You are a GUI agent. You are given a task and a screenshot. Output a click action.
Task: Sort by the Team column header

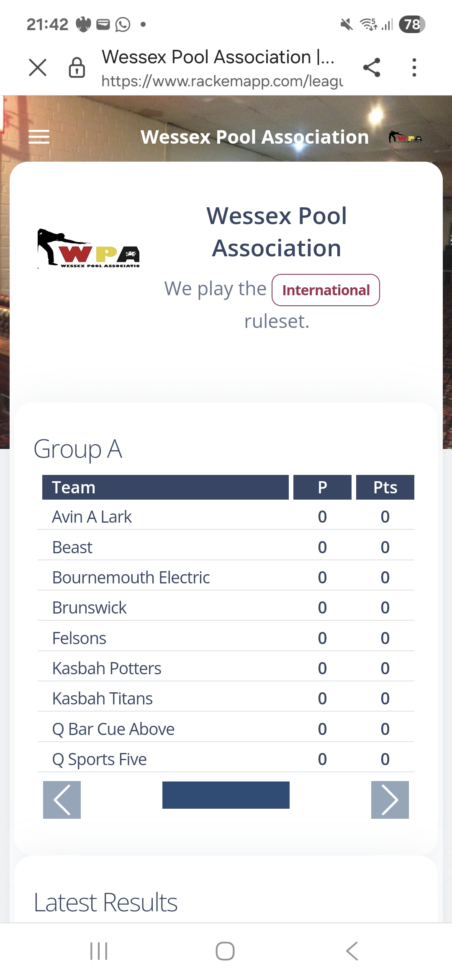[x=165, y=487]
